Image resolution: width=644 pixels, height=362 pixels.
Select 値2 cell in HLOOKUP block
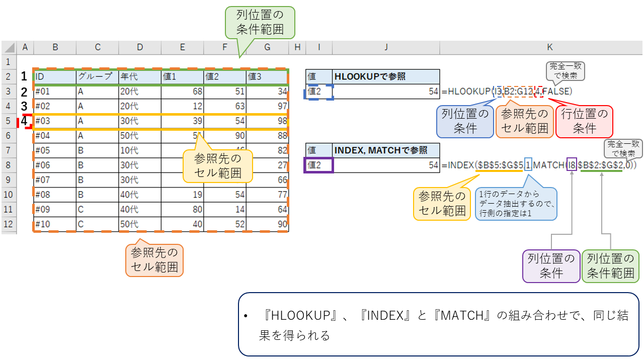coord(319,92)
